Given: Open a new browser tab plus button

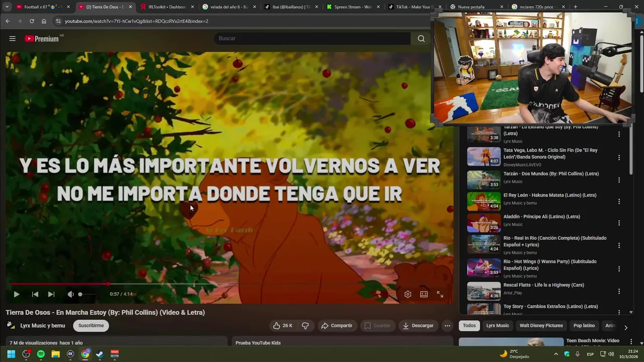Looking at the screenshot, I should pos(576,7).
